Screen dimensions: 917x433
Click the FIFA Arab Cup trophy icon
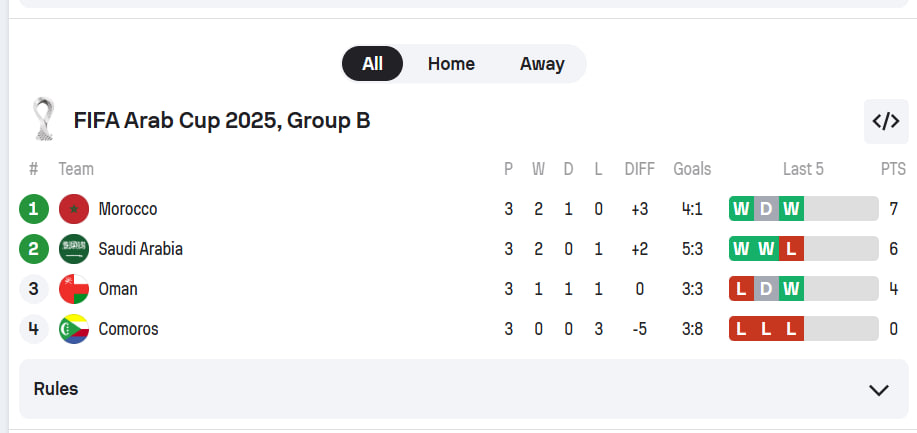click(x=42, y=120)
